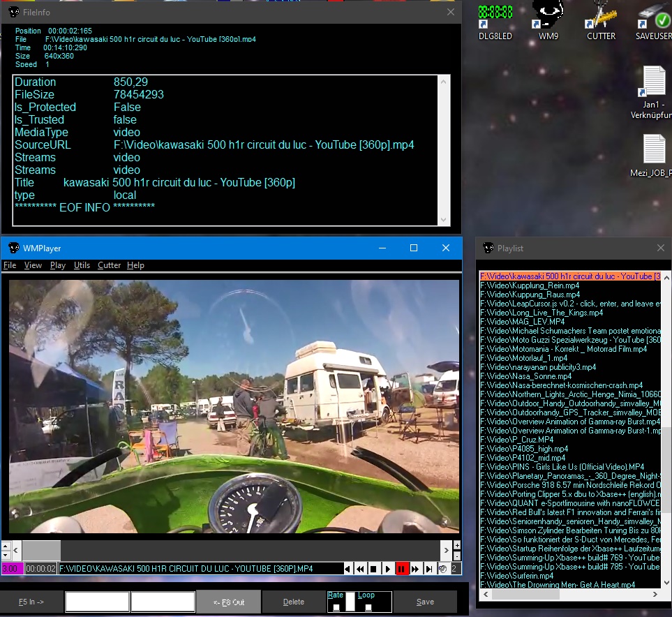The width and height of the screenshot is (672, 617).
Task: Click the previous frame left-arrow button
Action: 348,569
